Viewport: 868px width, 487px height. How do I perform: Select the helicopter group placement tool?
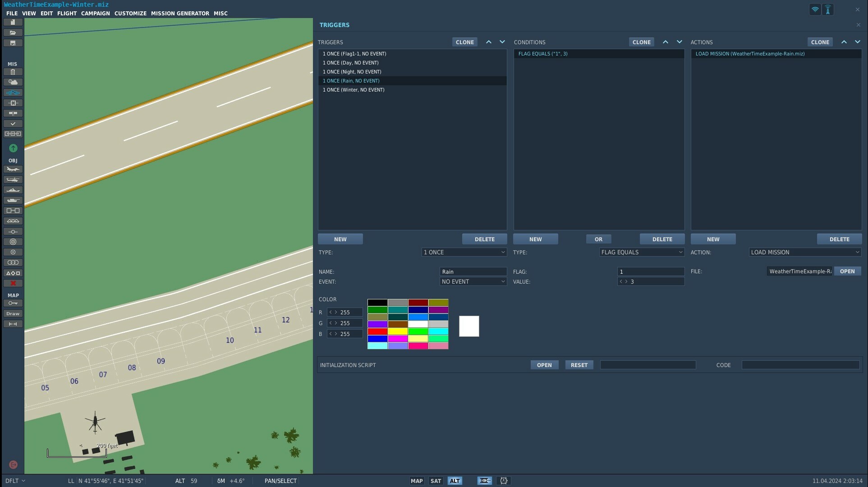point(13,180)
